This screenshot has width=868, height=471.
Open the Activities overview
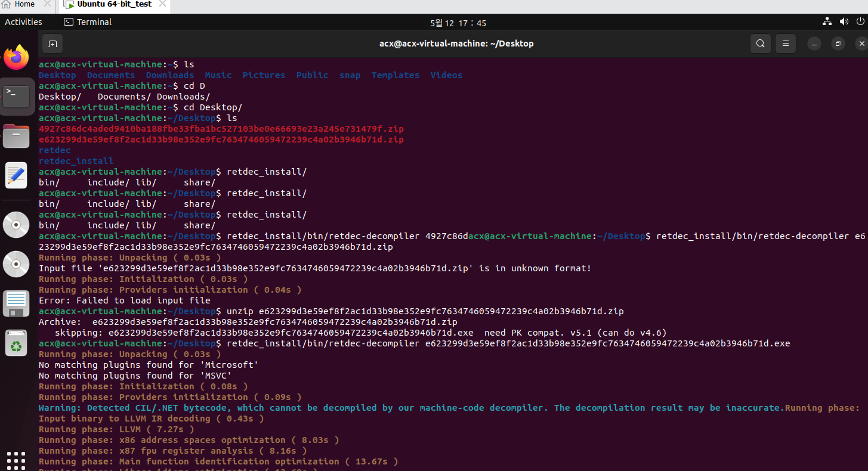pos(23,22)
